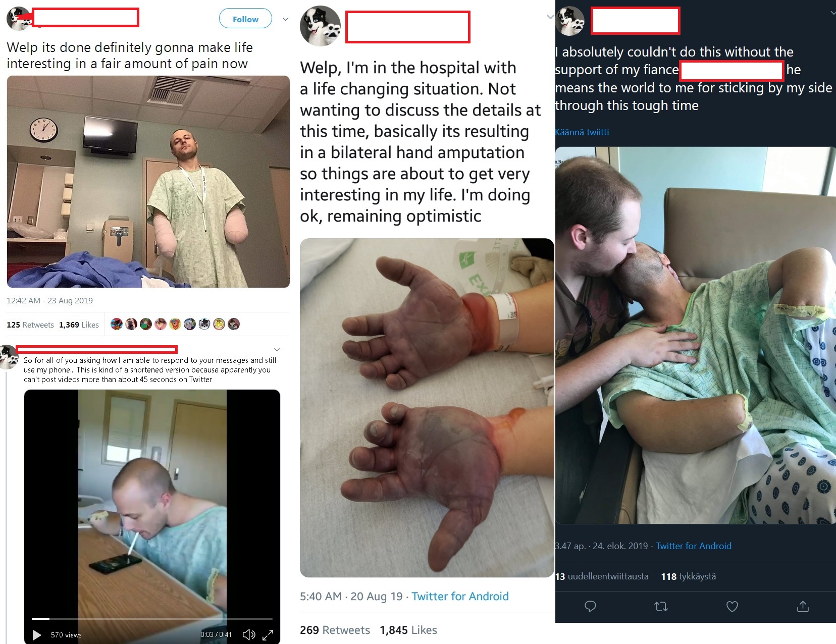
Task: Open the 'Twitter for Android' link in middle tweet
Action: pyautogui.click(x=460, y=596)
